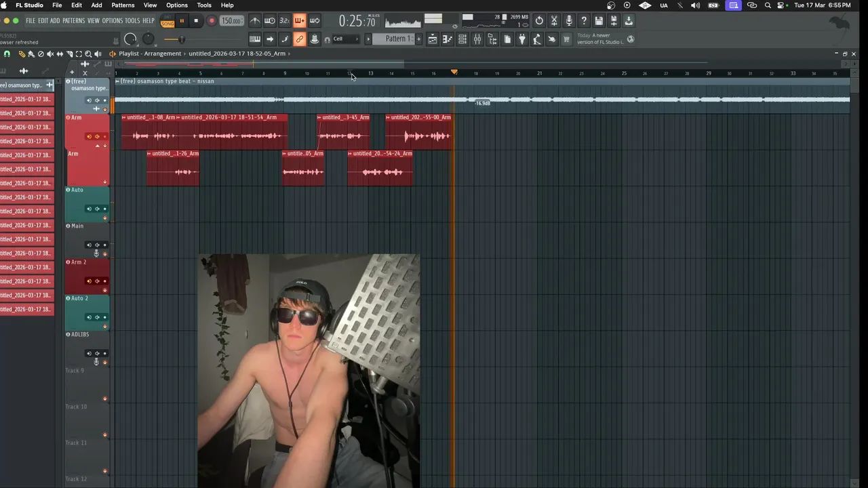Set the tempo field showing 150.000
The image size is (868, 488).
(x=232, y=21)
